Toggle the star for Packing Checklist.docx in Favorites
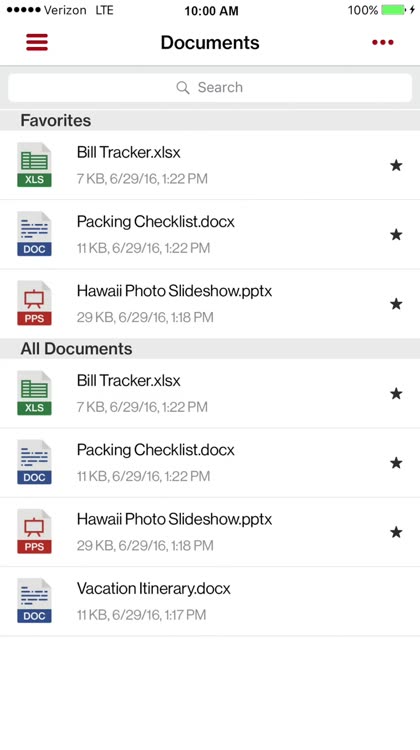 396,234
